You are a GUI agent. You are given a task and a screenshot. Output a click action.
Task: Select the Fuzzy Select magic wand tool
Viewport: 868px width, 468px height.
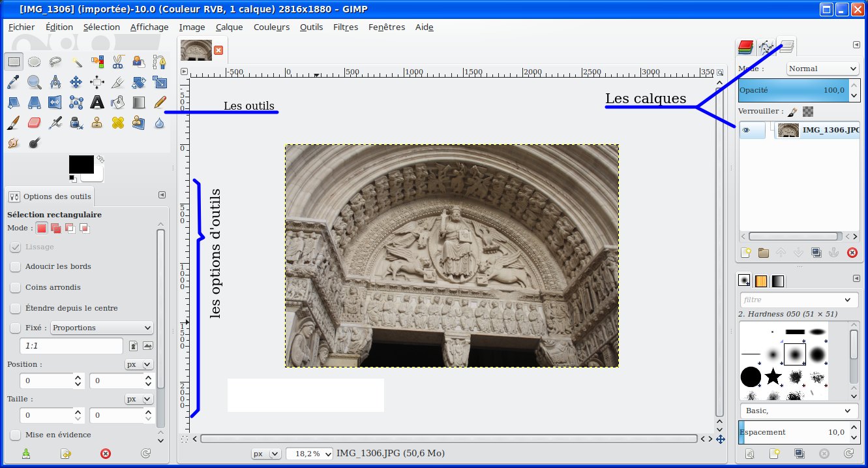click(76, 62)
